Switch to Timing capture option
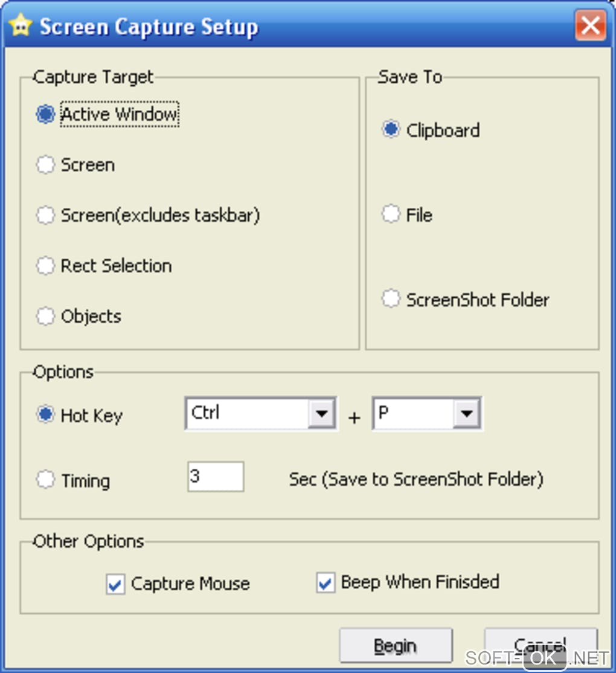Image resolution: width=616 pixels, height=673 pixels. coord(46,480)
